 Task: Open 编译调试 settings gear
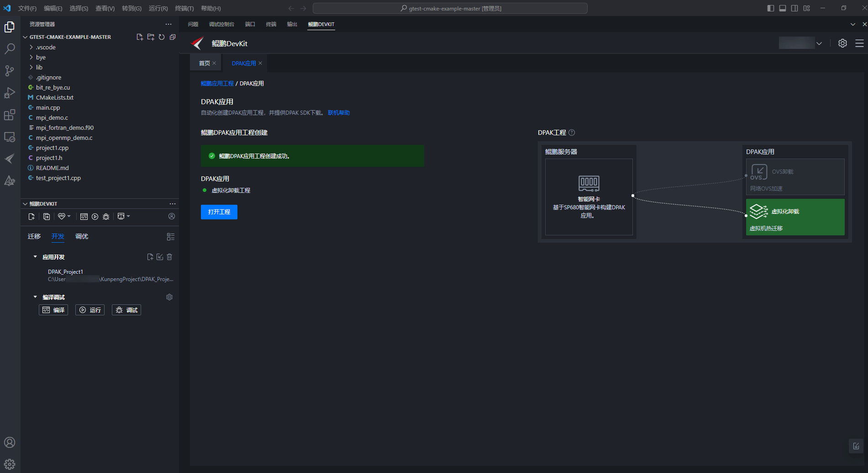point(169,297)
